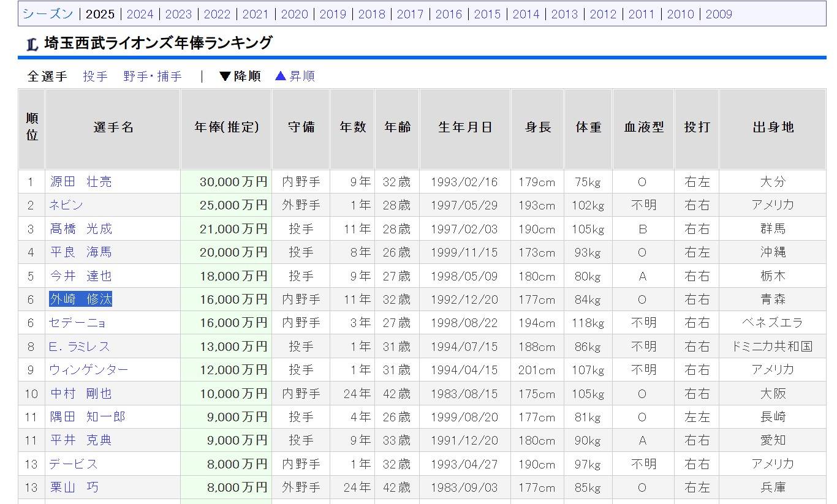
Task: Sort salaries in ascending order
Action: tap(295, 76)
